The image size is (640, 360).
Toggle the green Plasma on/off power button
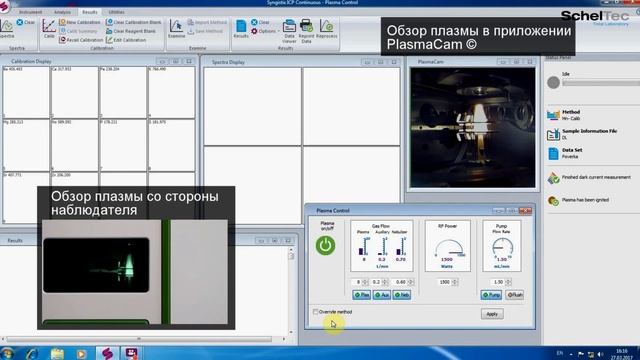325,245
